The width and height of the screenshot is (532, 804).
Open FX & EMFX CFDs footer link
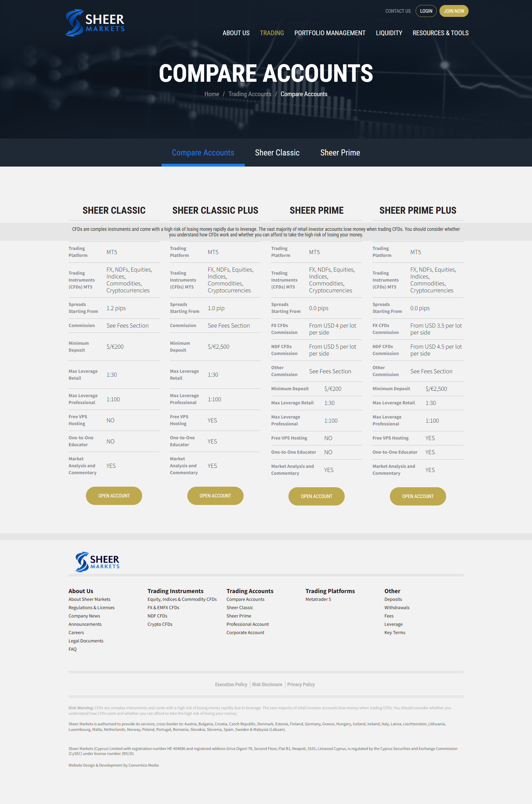(x=163, y=608)
